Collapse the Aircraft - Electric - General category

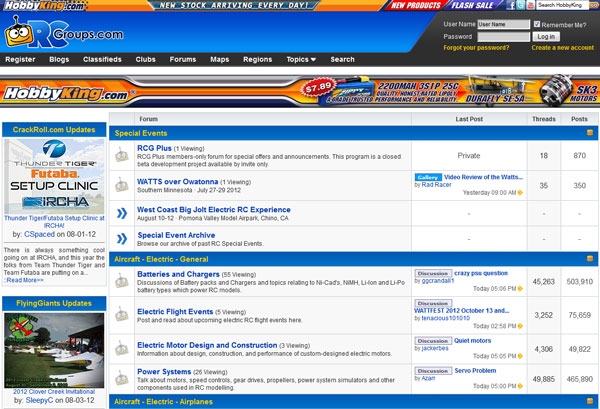coord(590,259)
